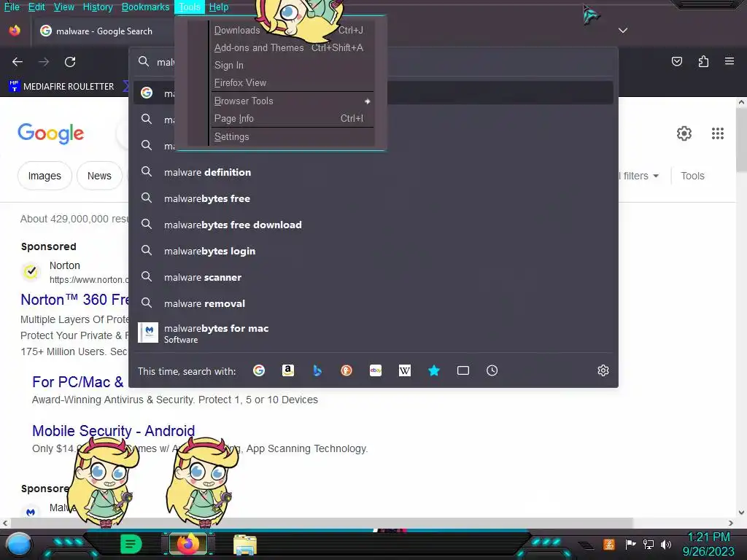The height and width of the screenshot is (560, 747).
Task: Search open tabs using the tab icon
Action: point(463,370)
